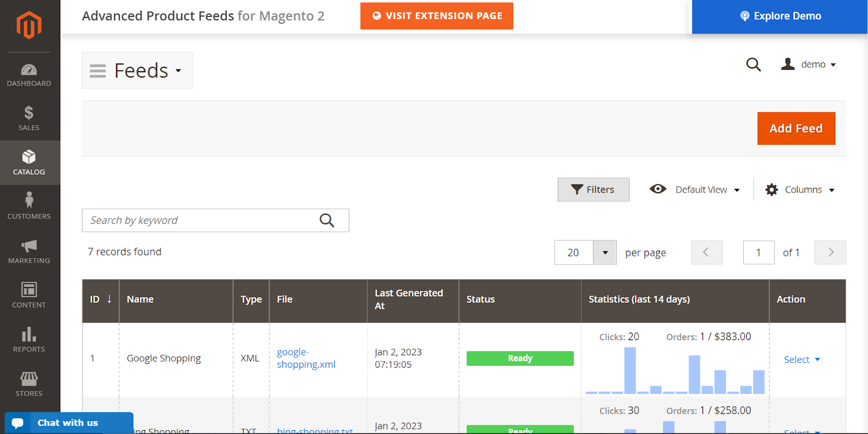The height and width of the screenshot is (434, 868).
Task: Click the Explore Demo button
Action: click(780, 16)
